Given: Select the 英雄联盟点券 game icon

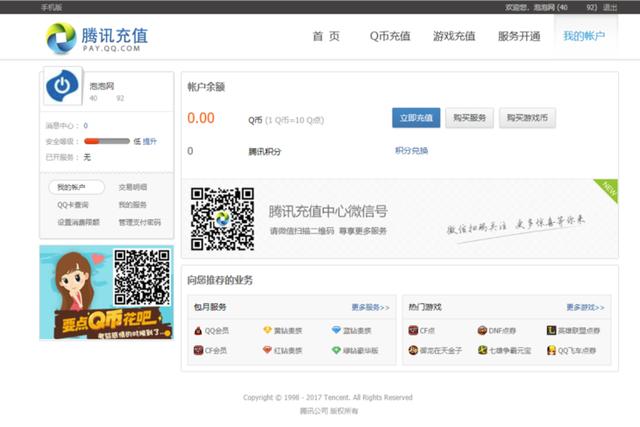Looking at the screenshot, I should (x=551, y=330).
